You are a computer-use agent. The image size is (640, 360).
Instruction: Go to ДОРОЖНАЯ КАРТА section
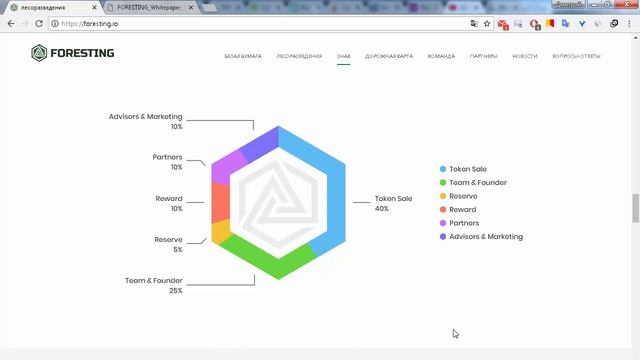(x=389, y=56)
